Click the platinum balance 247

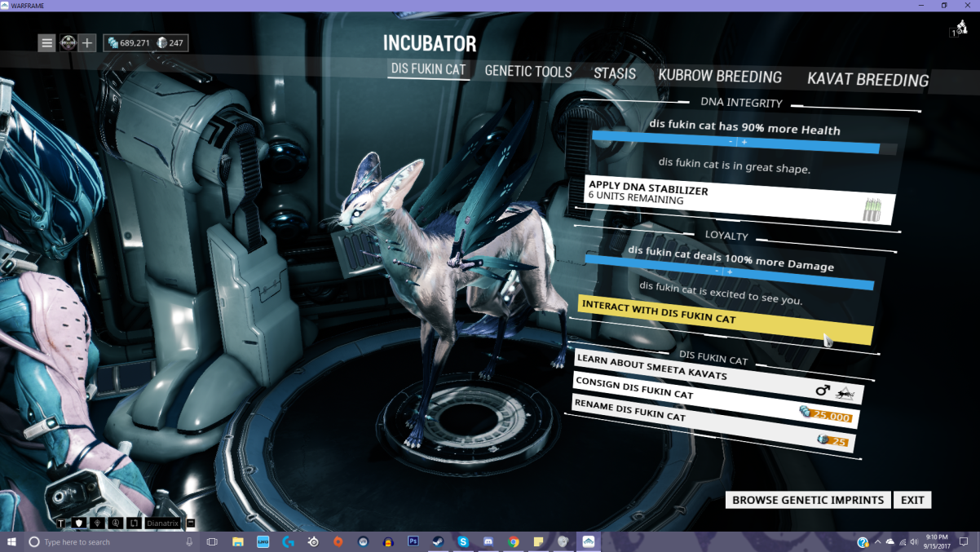tap(170, 43)
